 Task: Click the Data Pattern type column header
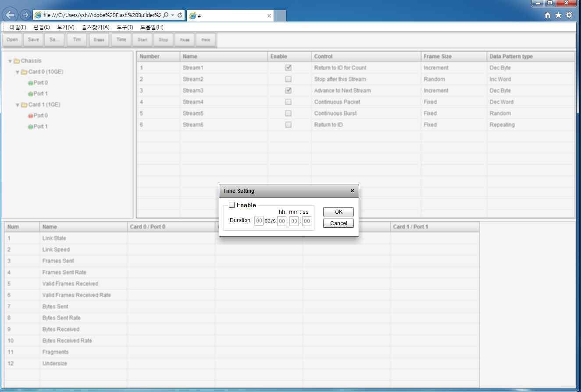pos(531,57)
